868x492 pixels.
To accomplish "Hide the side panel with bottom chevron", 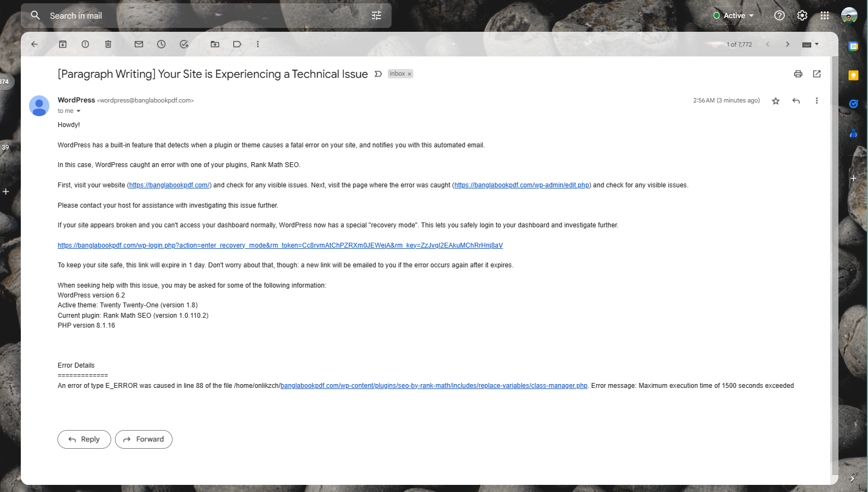I will 852,478.
